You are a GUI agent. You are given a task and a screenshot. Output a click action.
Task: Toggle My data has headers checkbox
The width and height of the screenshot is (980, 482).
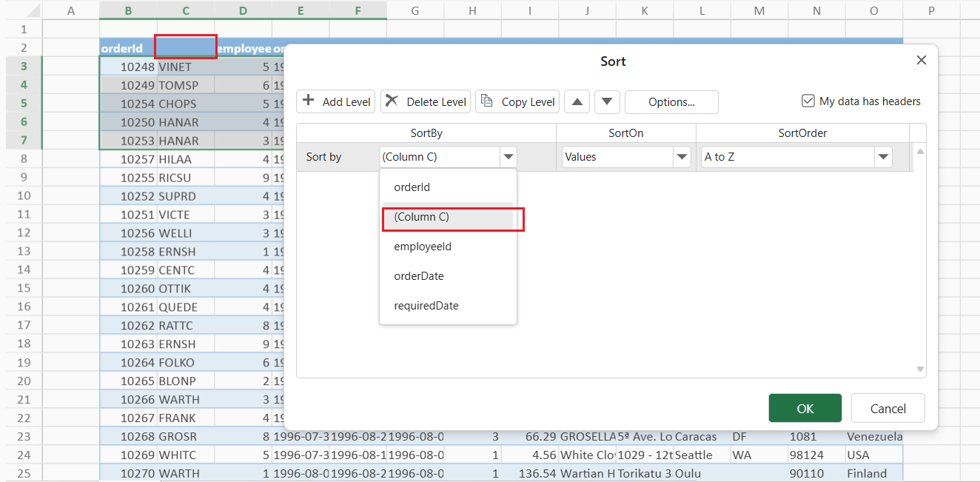click(x=808, y=101)
